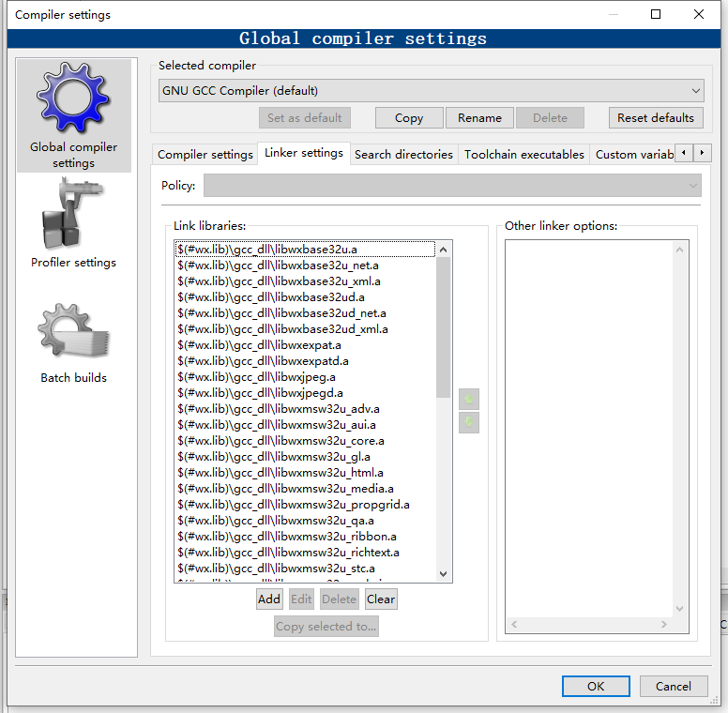Select libwxmsw32u_adv.a library entry

coord(305,409)
